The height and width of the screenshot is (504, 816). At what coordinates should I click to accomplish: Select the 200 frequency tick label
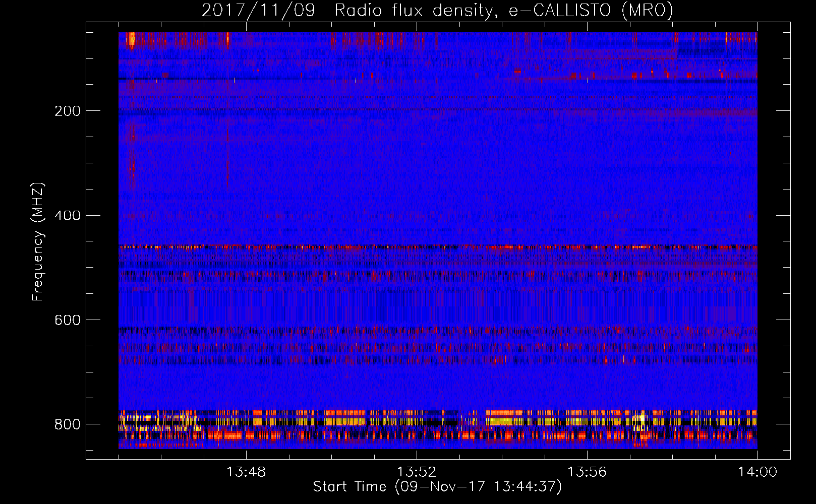[x=68, y=111]
